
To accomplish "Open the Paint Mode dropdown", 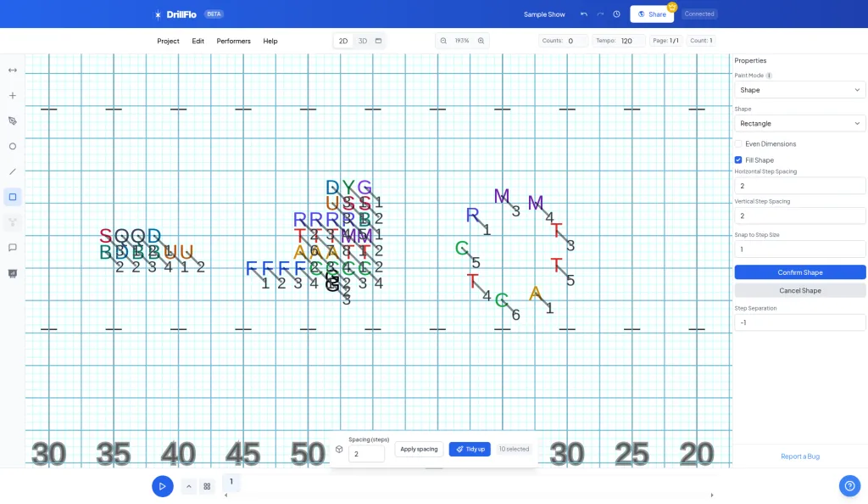I will coord(800,90).
